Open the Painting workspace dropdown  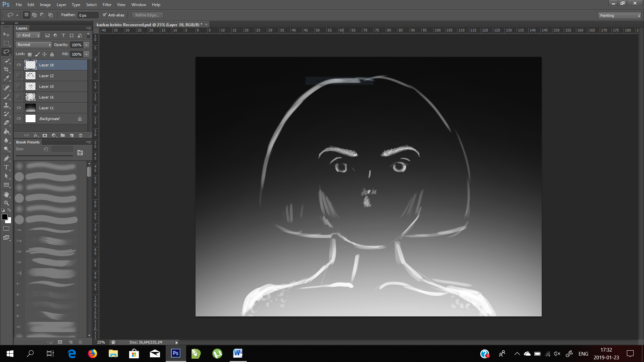(620, 15)
